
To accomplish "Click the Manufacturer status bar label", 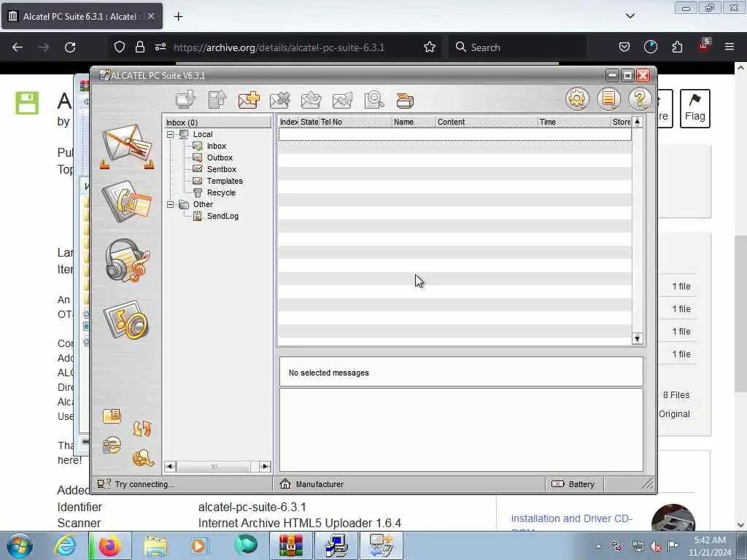I will 320,484.
